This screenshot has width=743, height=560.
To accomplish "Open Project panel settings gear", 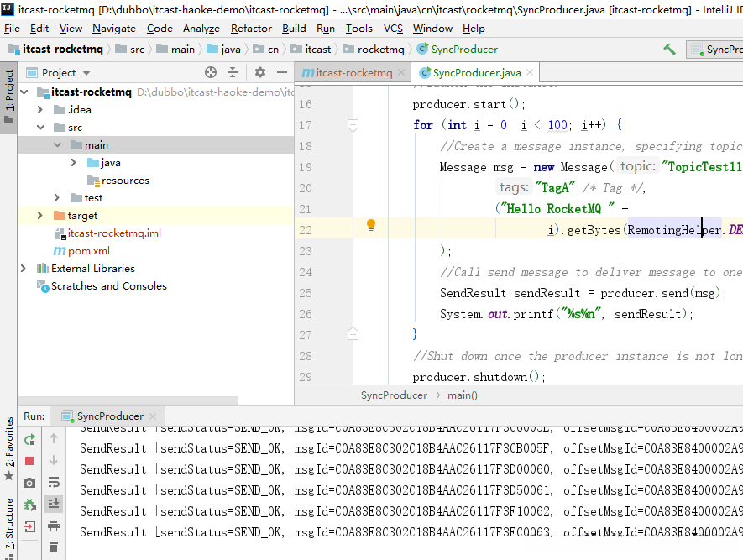I will (x=260, y=73).
